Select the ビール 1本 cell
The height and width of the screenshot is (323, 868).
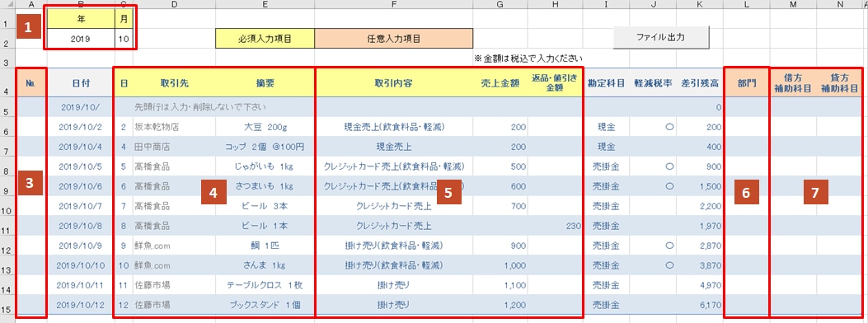pyautogui.click(x=265, y=226)
